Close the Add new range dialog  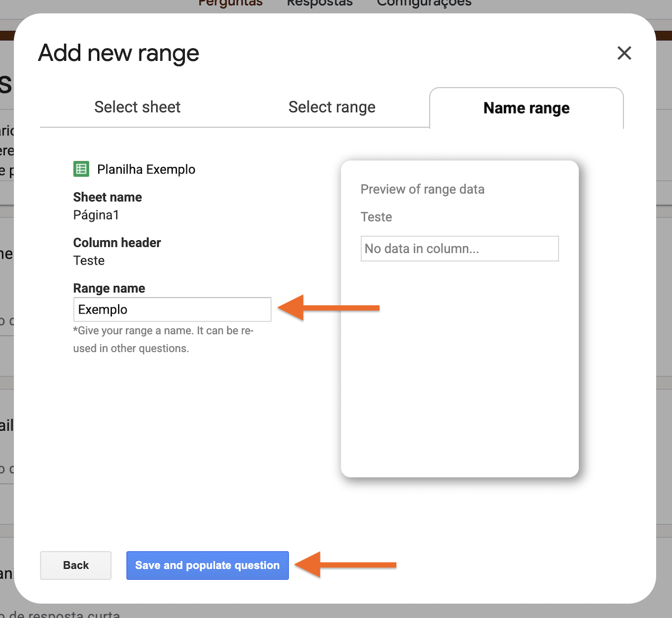point(624,53)
